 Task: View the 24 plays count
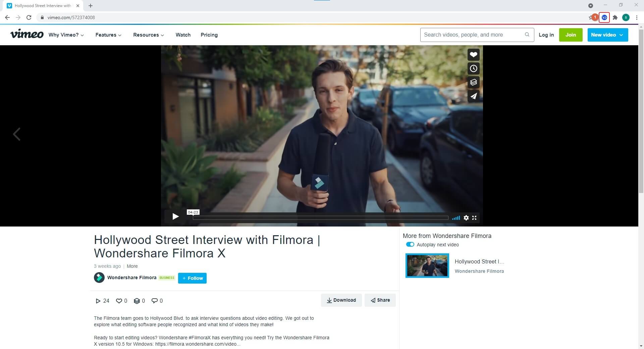point(102,301)
